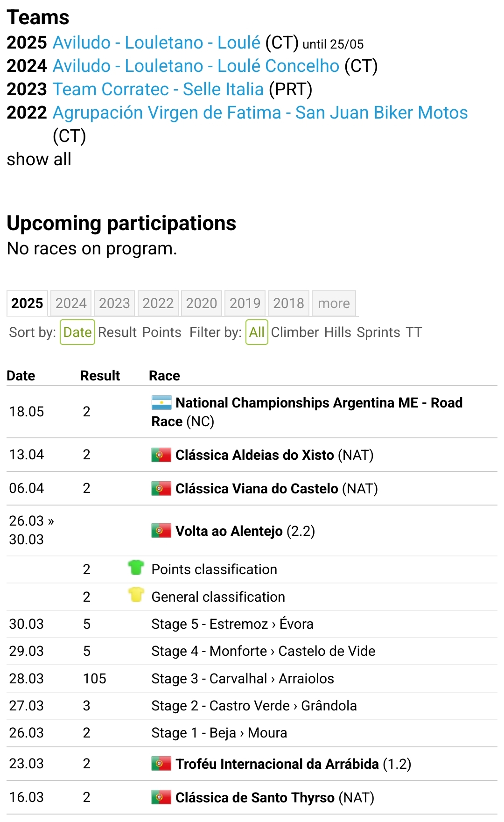The height and width of the screenshot is (822, 504).
Task: Open Team Corratec - Selle Italia link
Action: coord(158,89)
